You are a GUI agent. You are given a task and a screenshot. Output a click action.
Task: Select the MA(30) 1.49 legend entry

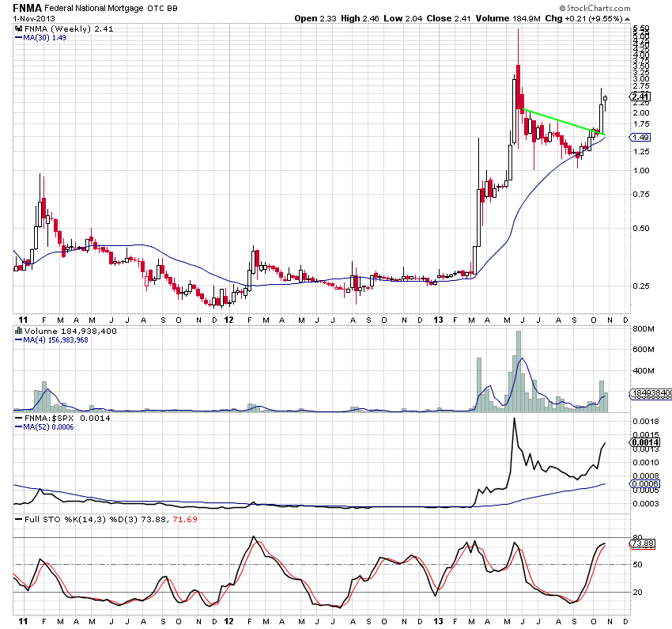[x=40, y=38]
